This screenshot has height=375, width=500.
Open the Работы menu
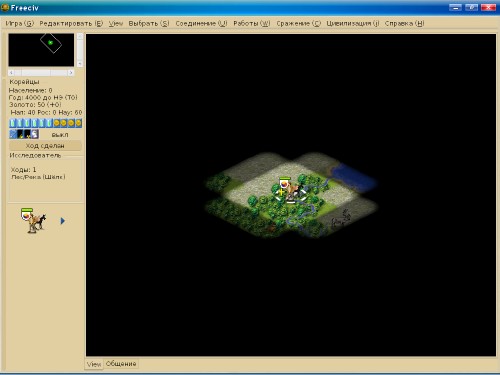(252, 23)
